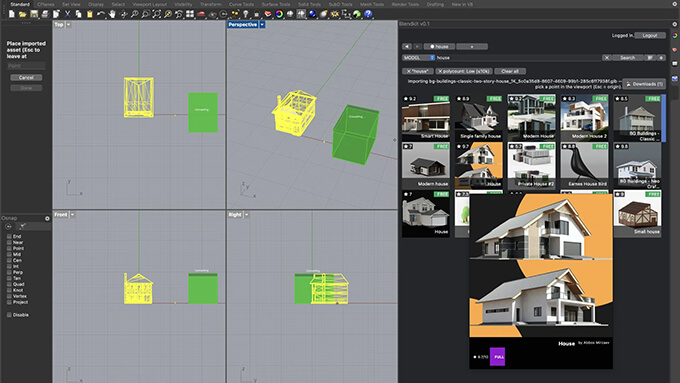680x383 pixels.
Task: Click the results scrollbar in BlenderKit panel
Action: 664,118
